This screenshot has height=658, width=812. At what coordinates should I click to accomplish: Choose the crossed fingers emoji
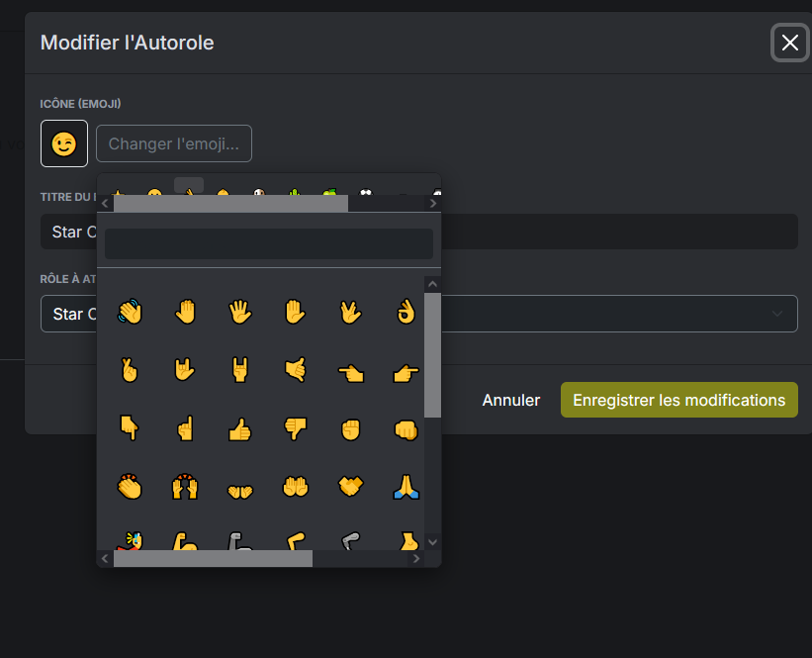(x=130, y=370)
